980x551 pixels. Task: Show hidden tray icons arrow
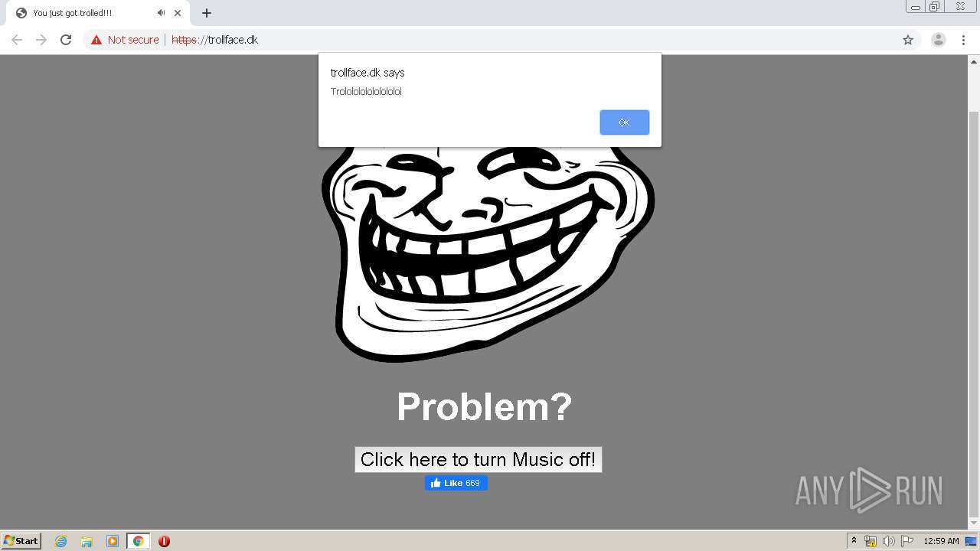point(854,541)
